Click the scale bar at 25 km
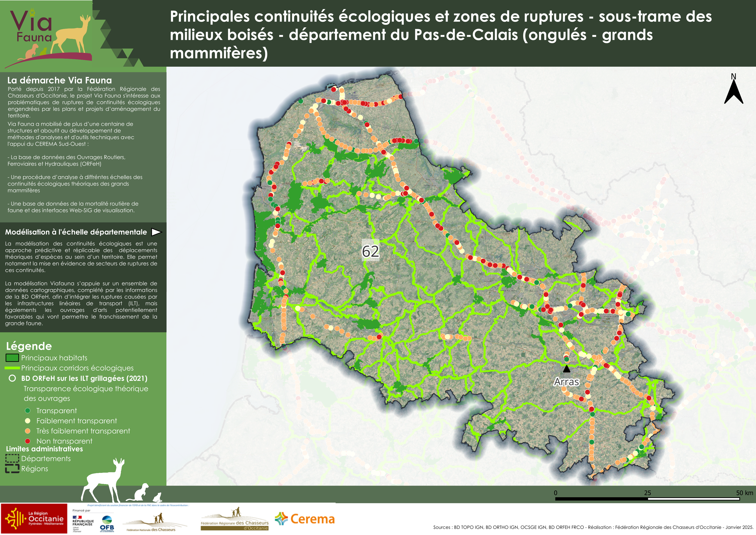 coord(648,499)
